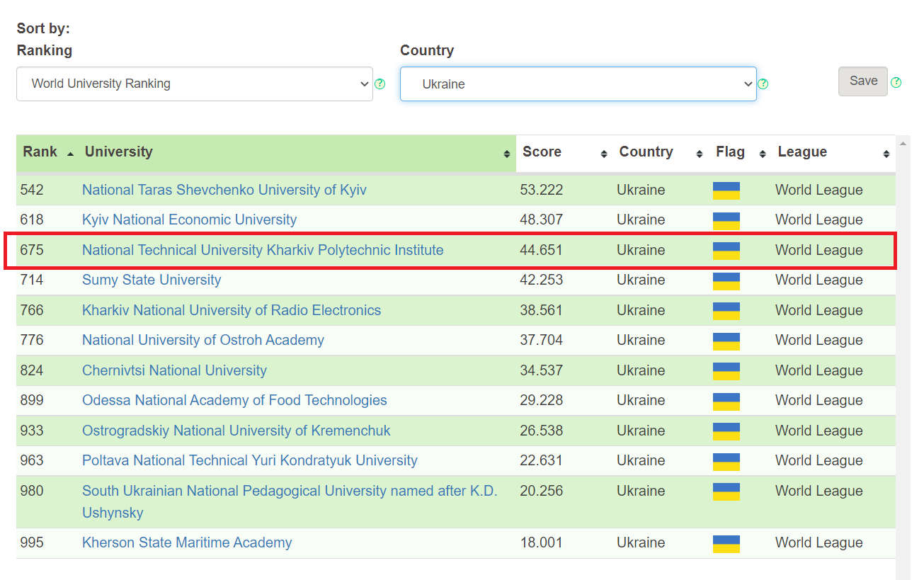Click the help icon next to Country dropdown
This screenshot has height=580, width=924.
[x=763, y=84]
